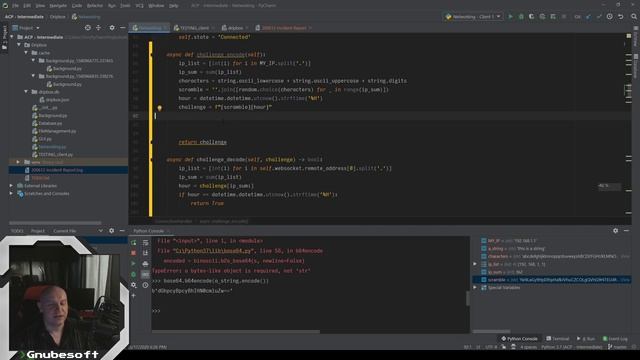
Task: Click the VCS update project icon
Action: point(588,17)
